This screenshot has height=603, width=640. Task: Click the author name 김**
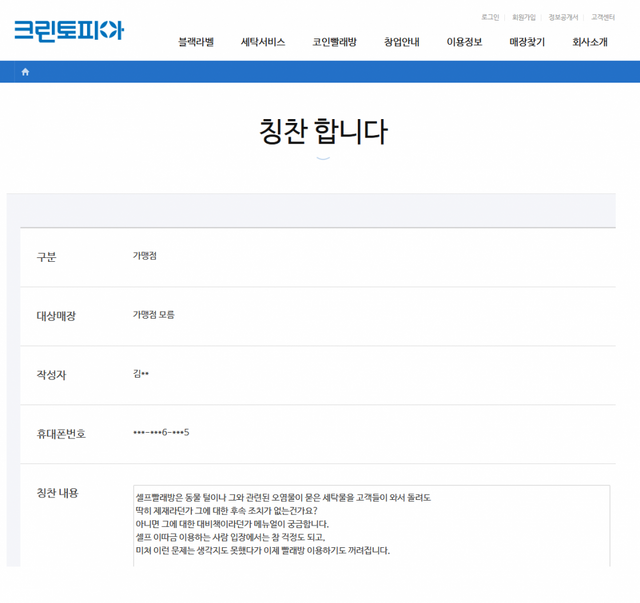(x=141, y=374)
